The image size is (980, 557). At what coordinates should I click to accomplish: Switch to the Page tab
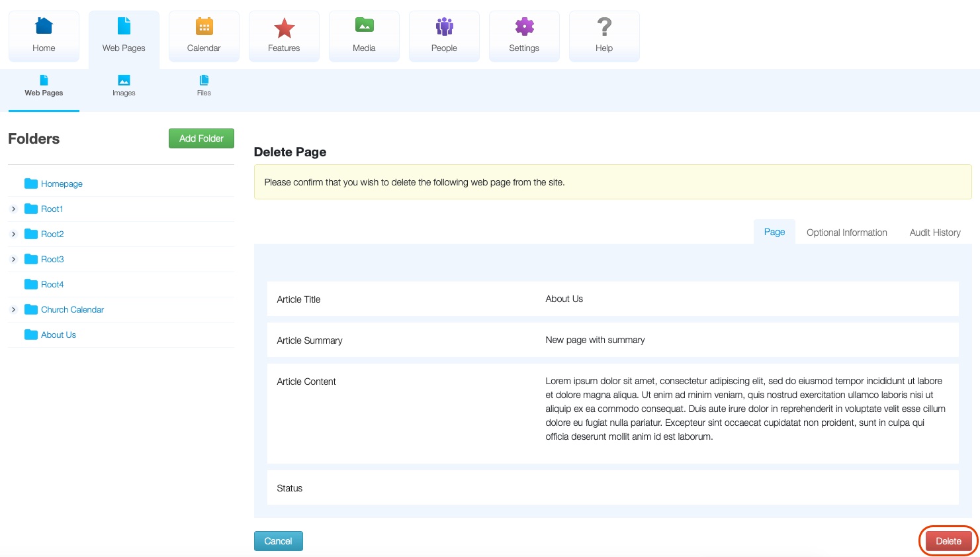[x=774, y=232]
